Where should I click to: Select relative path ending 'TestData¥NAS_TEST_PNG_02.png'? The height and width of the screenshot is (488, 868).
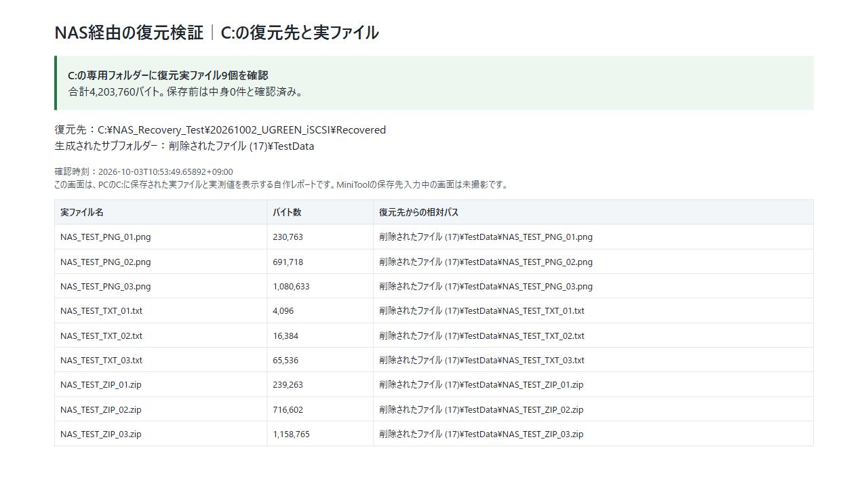486,262
